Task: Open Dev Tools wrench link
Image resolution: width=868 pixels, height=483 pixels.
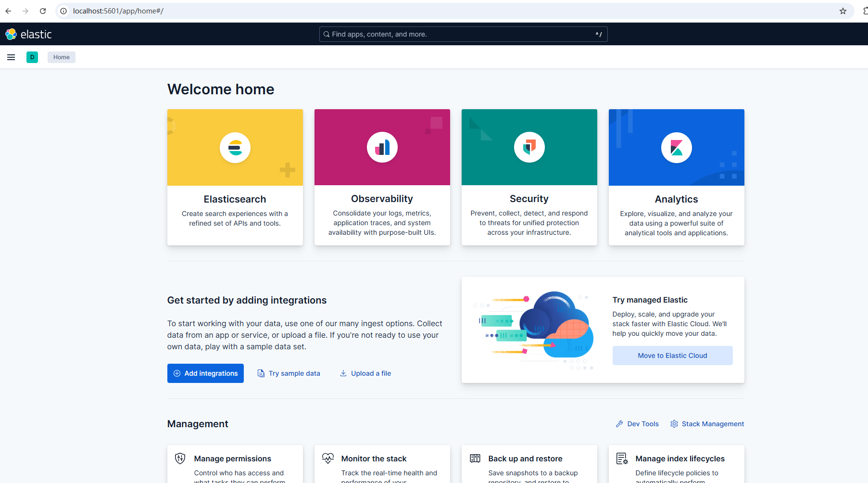Action: pyautogui.click(x=637, y=424)
